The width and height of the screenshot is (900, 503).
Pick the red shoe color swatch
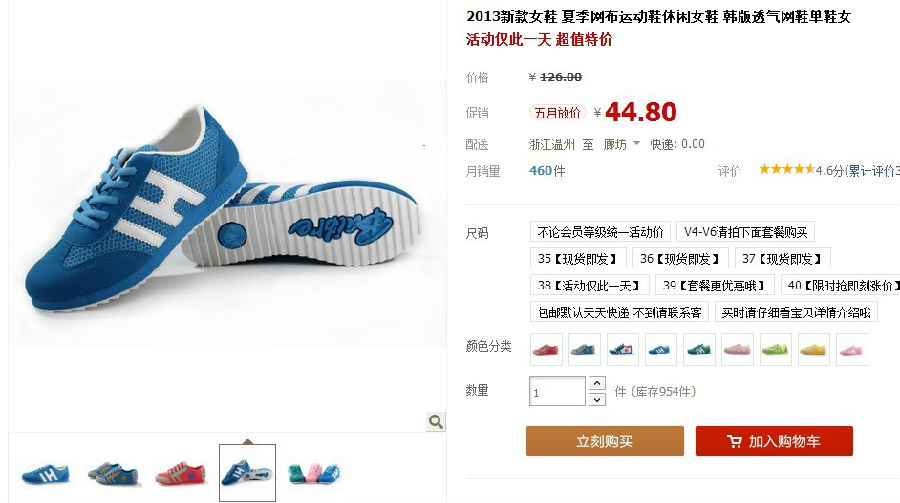click(x=545, y=349)
